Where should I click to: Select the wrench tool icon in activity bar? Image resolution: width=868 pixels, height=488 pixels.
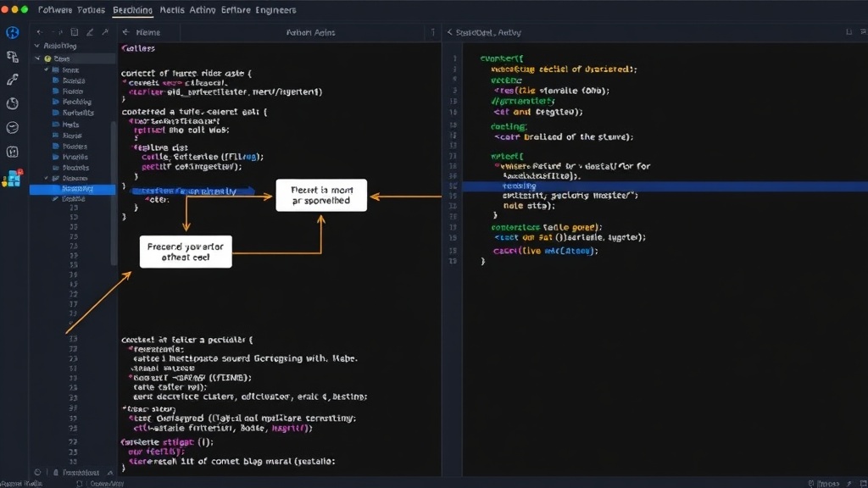point(12,80)
